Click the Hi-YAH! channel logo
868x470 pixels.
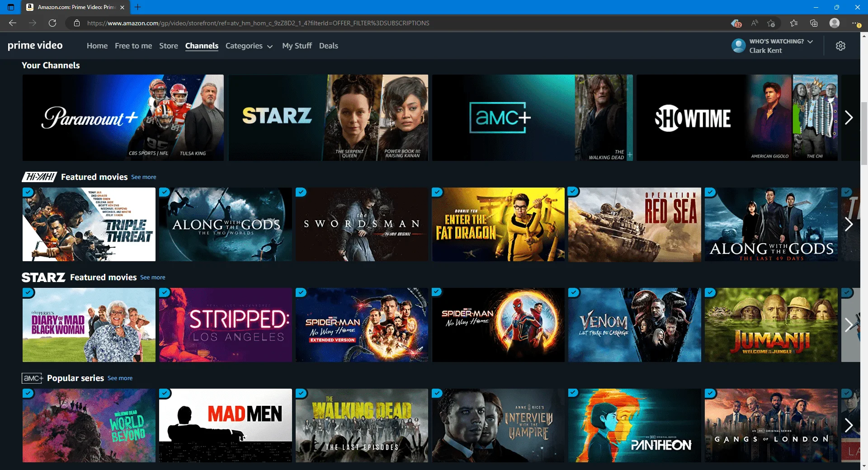tap(39, 177)
